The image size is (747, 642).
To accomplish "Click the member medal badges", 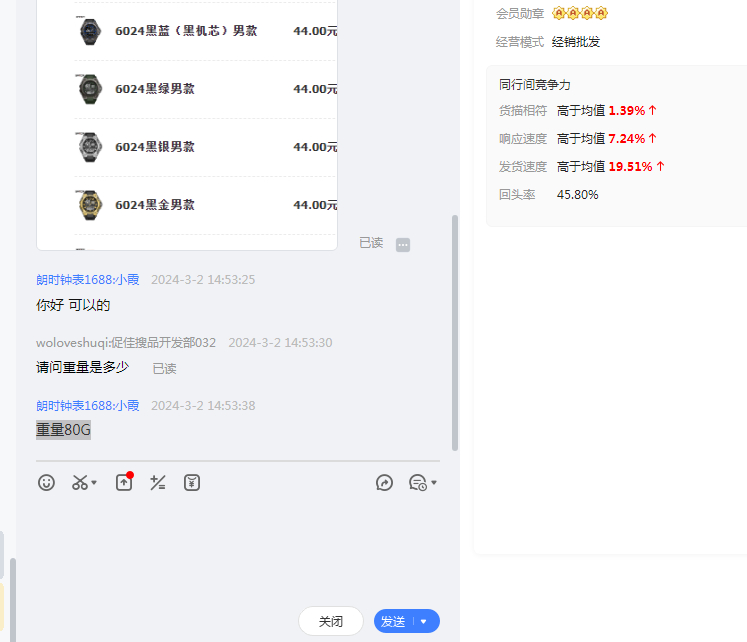I will pos(580,13).
